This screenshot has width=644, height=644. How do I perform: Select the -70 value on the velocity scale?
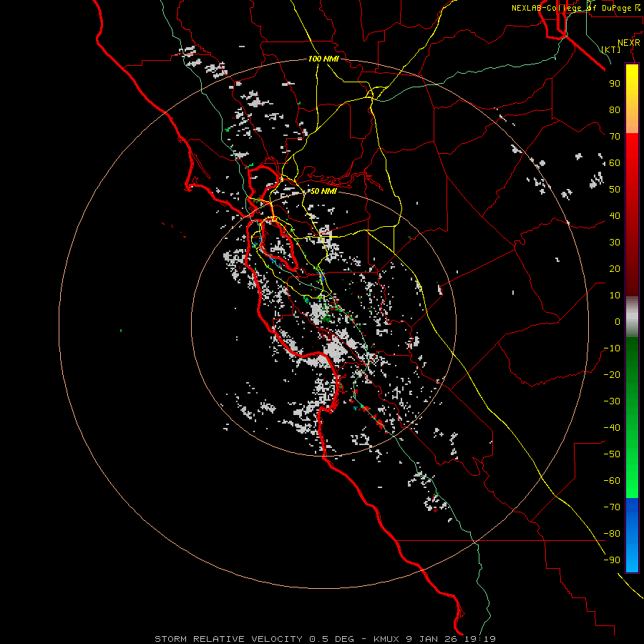612,507
